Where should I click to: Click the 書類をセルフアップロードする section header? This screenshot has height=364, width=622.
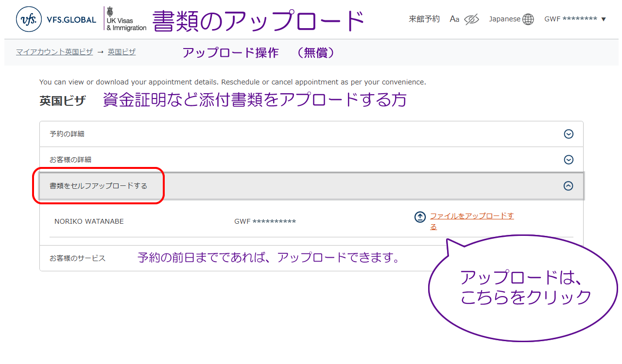coord(98,186)
